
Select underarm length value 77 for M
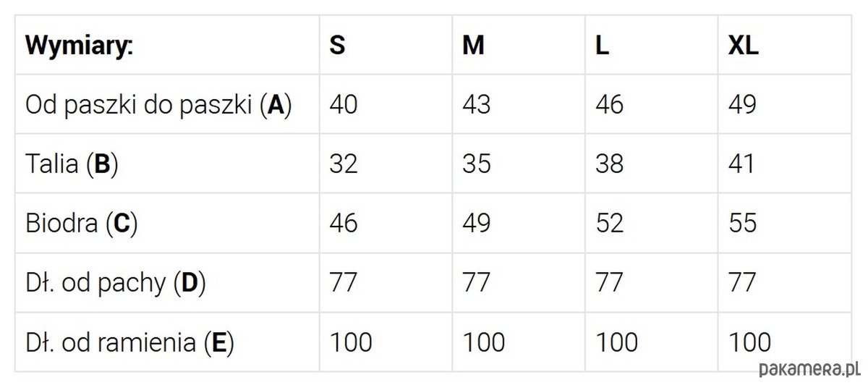(x=476, y=282)
